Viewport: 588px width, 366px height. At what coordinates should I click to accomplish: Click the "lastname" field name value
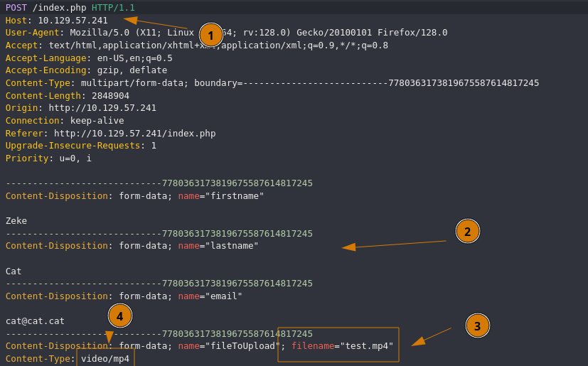tap(232, 246)
